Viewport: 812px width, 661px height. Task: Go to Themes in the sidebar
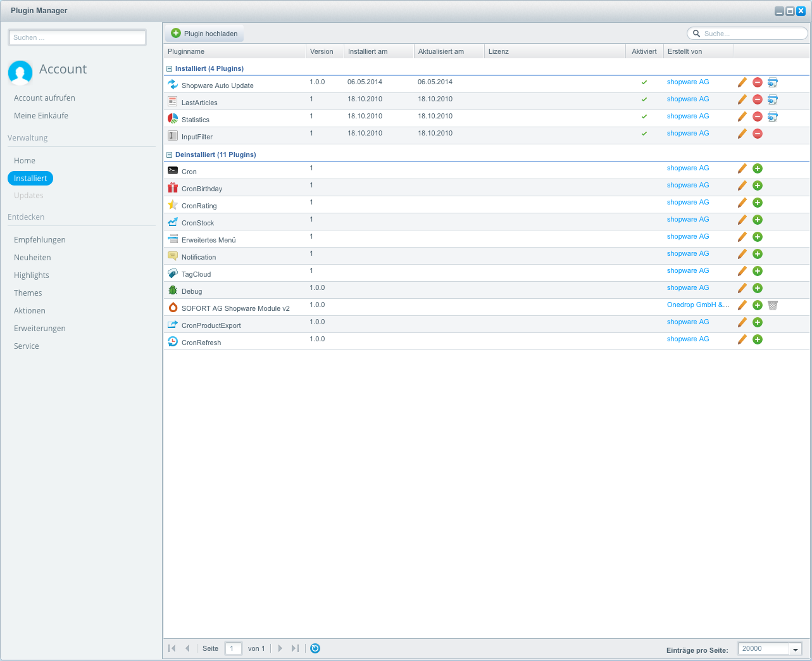click(28, 293)
